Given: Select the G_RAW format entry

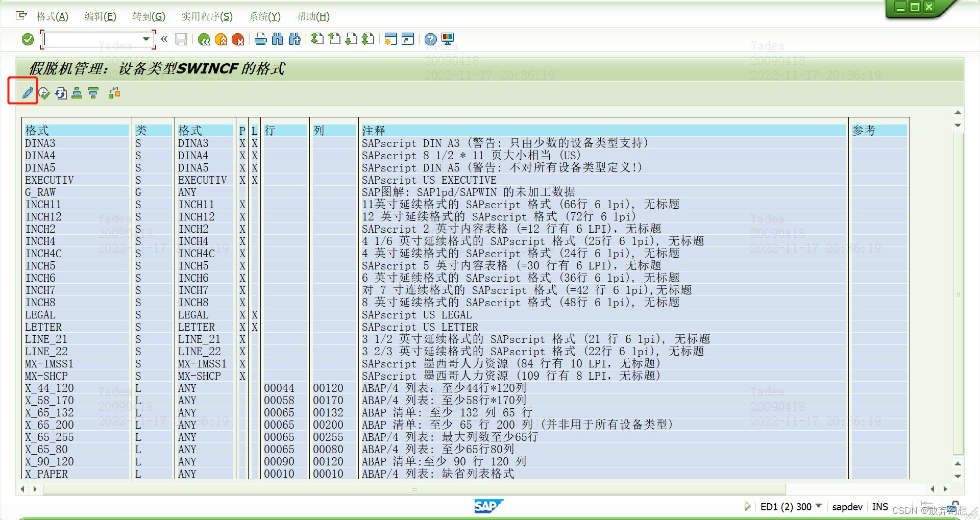Looking at the screenshot, I should click(40, 192).
